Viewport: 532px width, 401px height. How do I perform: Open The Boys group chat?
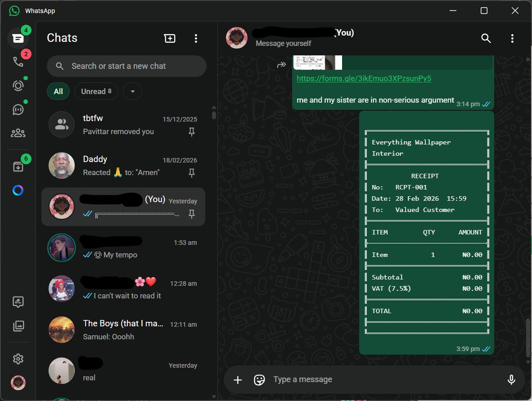123,330
